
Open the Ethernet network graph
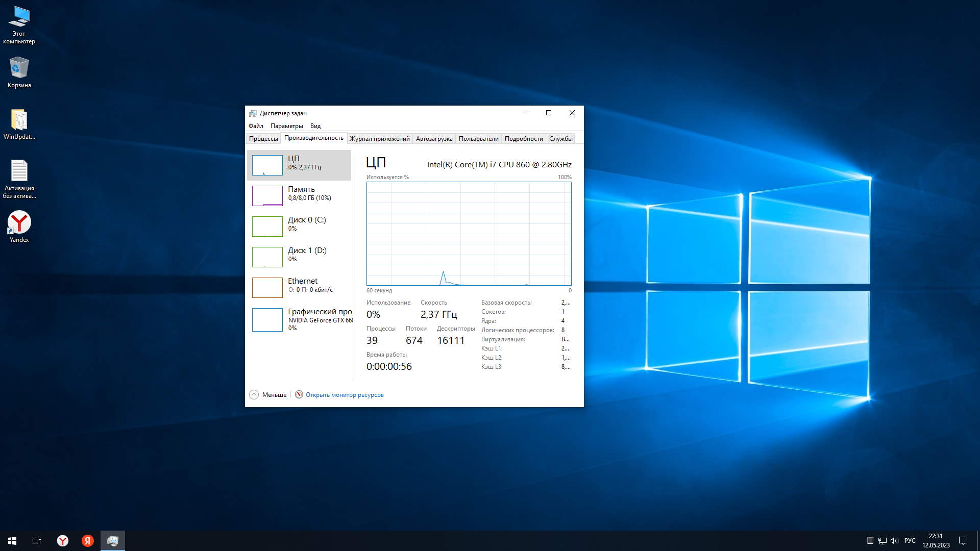tap(267, 288)
